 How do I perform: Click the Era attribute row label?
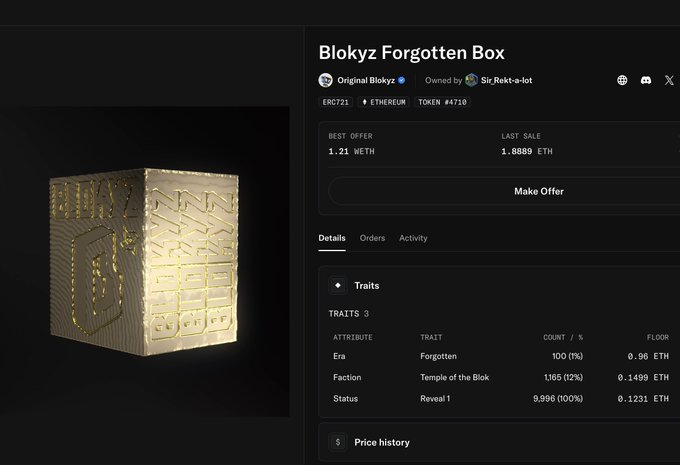pos(339,356)
